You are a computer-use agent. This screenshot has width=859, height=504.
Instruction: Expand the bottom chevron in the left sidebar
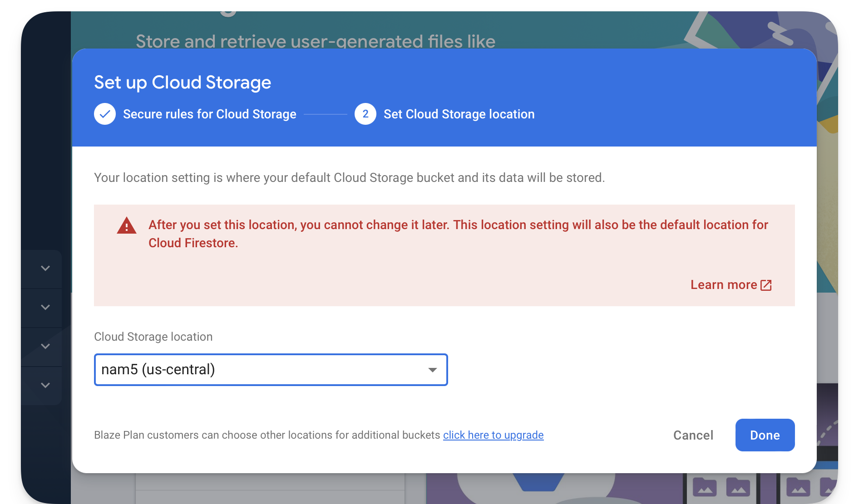click(x=45, y=385)
